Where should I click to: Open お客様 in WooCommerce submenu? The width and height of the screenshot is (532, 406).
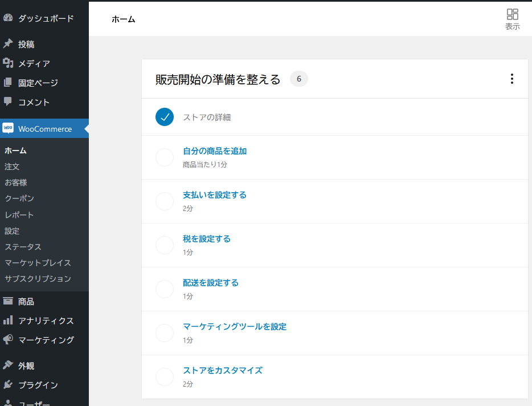(x=15, y=182)
